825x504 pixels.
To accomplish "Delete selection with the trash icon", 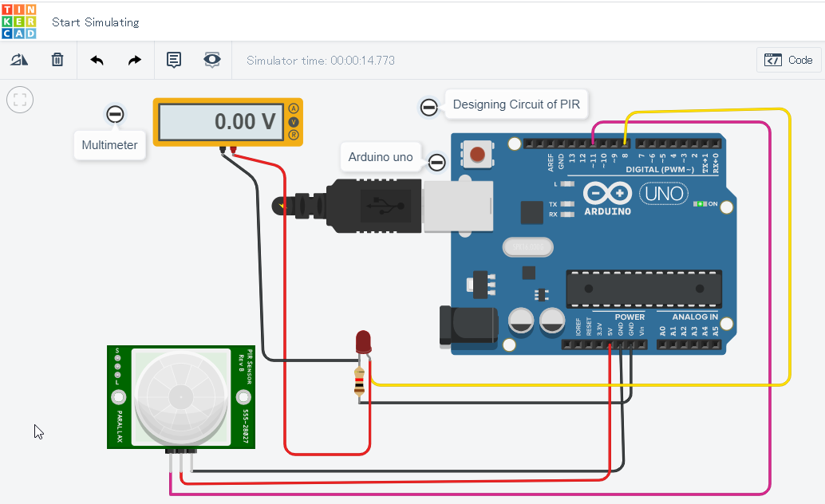I will pyautogui.click(x=57, y=60).
